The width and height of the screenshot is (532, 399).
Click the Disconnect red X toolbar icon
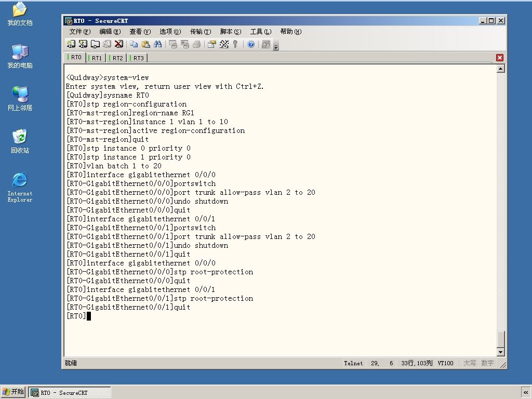pyautogui.click(x=119, y=44)
